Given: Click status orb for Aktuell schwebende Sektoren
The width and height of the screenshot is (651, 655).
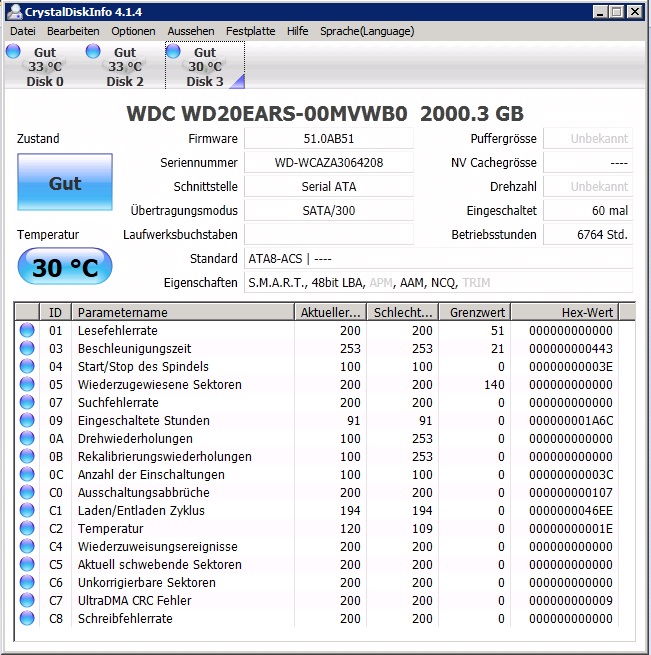Looking at the screenshot, I should coord(27,564).
